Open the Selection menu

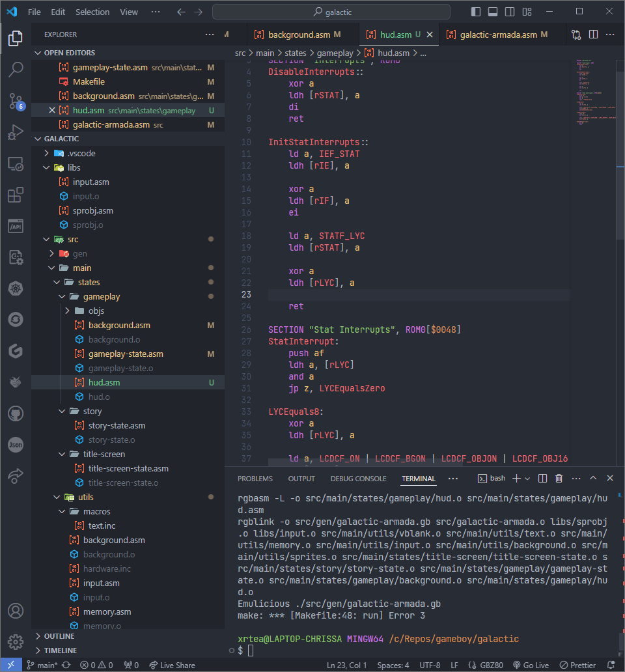pos(92,12)
